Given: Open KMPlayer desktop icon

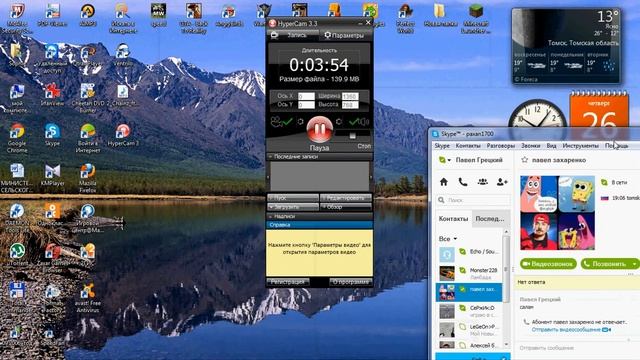Looking at the screenshot, I should (52, 175).
